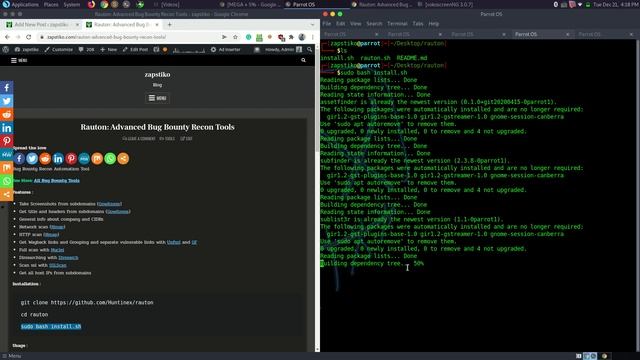Open System menu in top panel
640x360 pixels.
pos(72,4)
